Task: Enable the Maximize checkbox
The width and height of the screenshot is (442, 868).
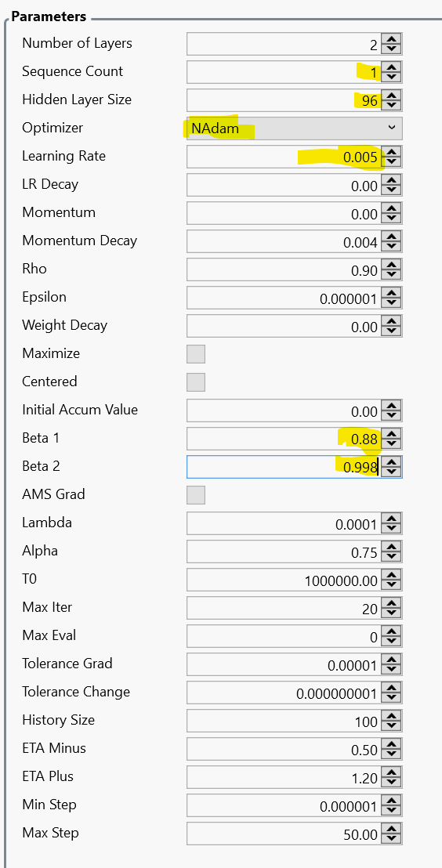Action: click(x=196, y=354)
